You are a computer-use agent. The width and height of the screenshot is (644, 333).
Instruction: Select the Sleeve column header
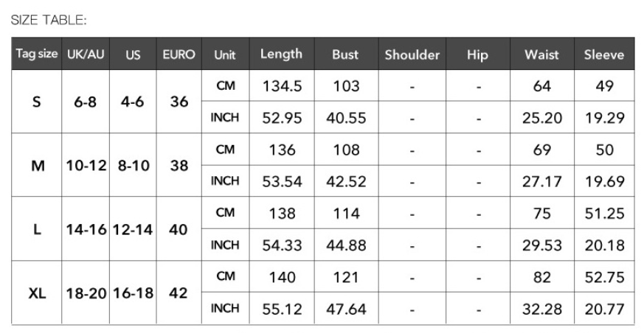tap(604, 55)
